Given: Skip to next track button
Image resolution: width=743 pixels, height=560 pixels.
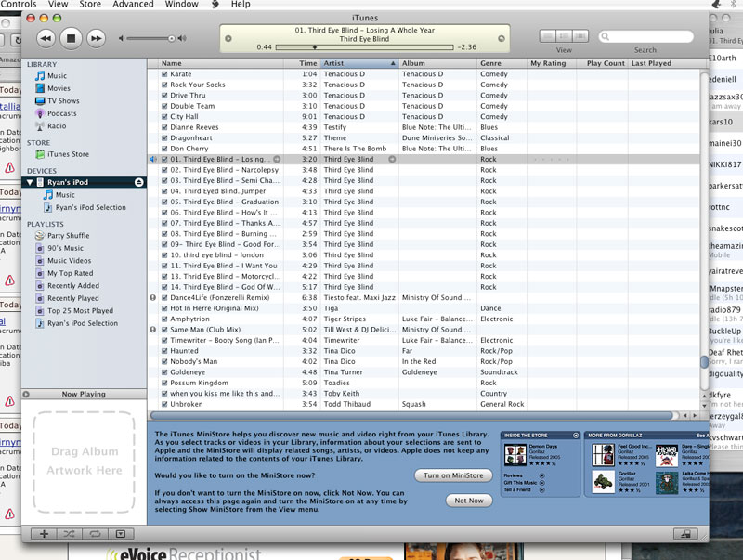Looking at the screenshot, I should 96,38.
